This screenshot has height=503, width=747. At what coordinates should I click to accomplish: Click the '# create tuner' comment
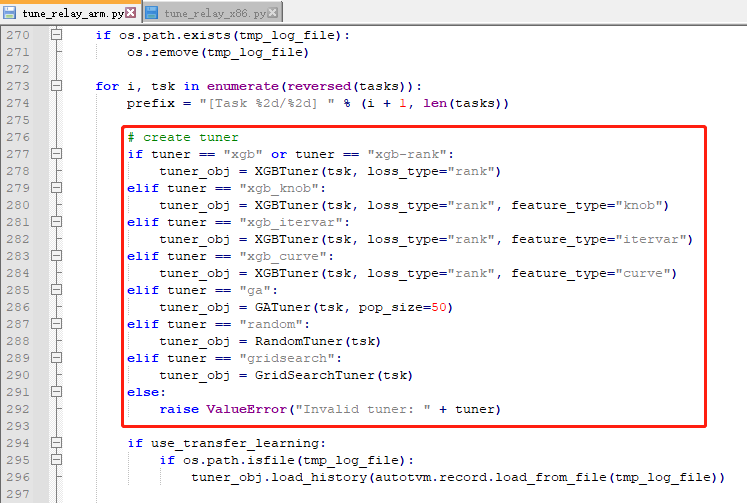coord(183,137)
